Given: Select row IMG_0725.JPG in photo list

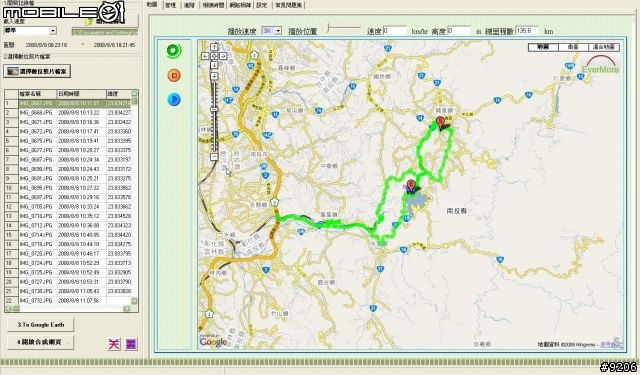Looking at the screenshot, I should tap(68, 272).
